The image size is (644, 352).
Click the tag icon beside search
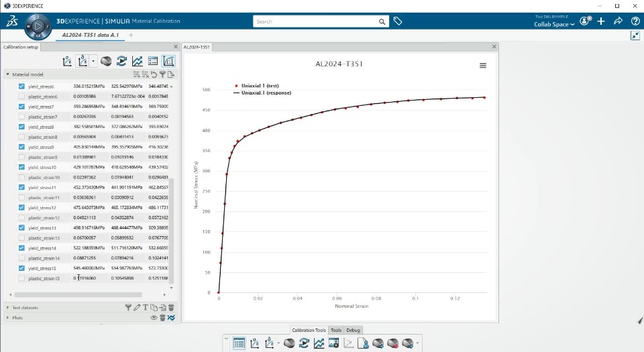point(398,21)
